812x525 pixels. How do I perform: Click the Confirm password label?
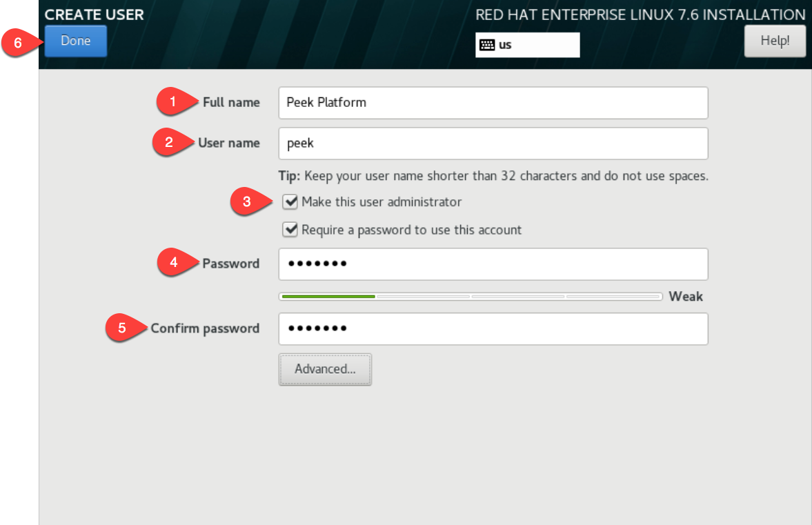click(205, 329)
